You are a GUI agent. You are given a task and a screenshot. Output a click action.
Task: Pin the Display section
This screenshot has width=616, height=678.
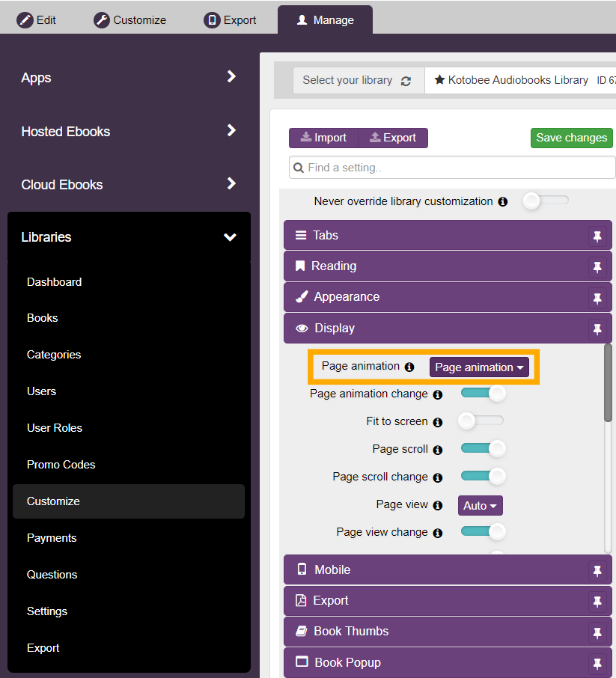597,329
